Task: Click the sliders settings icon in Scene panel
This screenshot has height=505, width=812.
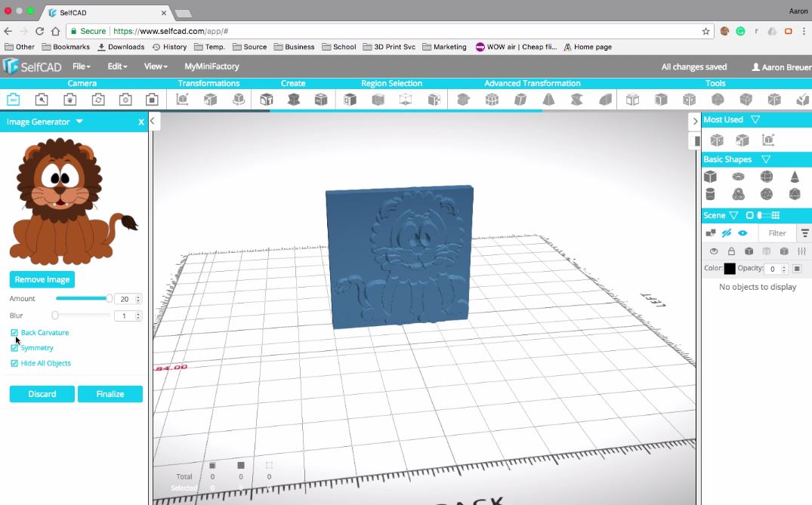Action: coord(801,251)
